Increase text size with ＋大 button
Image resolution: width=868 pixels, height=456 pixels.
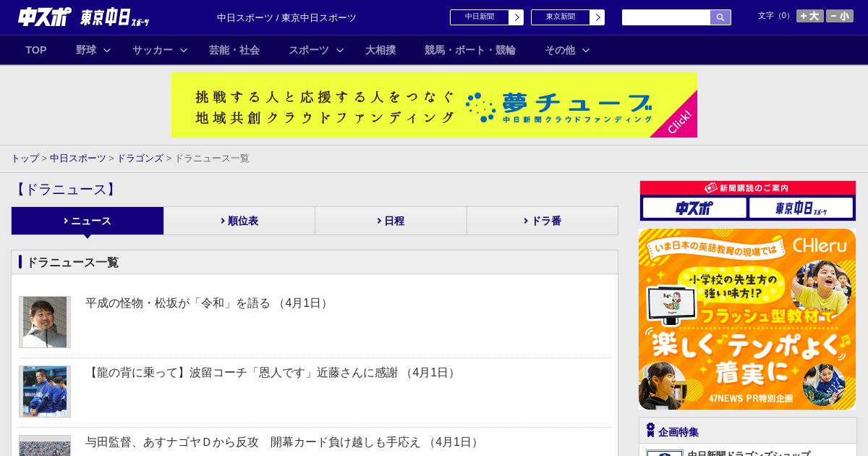[810, 16]
